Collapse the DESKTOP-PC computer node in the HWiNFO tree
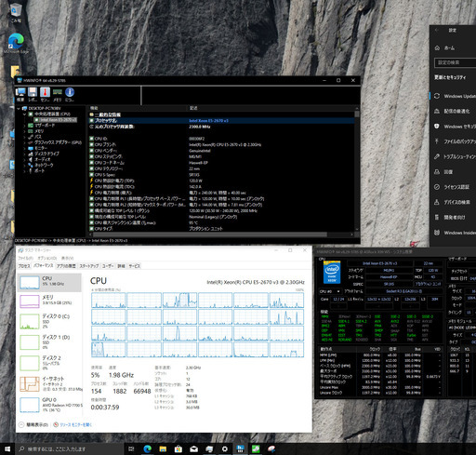476x455 pixels. [x=19, y=109]
